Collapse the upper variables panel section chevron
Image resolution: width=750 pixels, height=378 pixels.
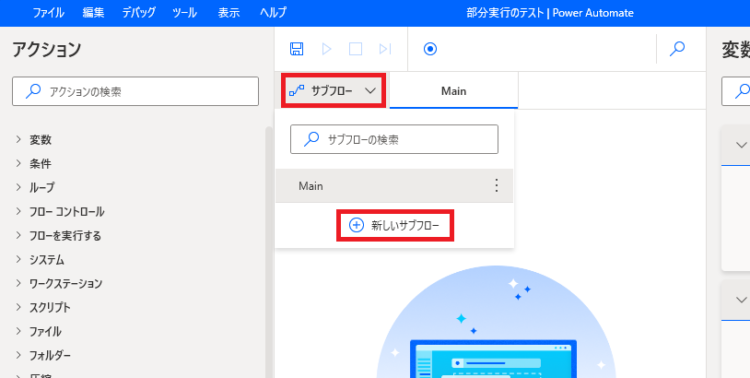741,145
